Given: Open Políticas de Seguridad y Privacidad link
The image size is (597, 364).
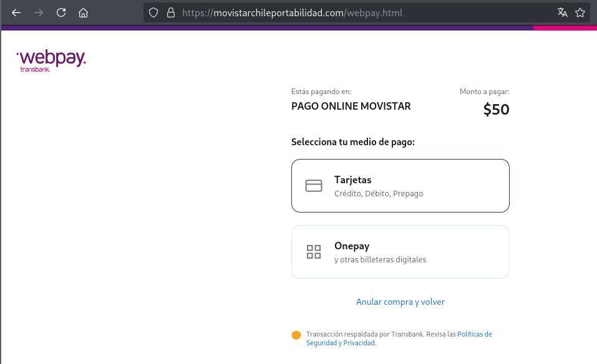Looking at the screenshot, I should coord(399,338).
